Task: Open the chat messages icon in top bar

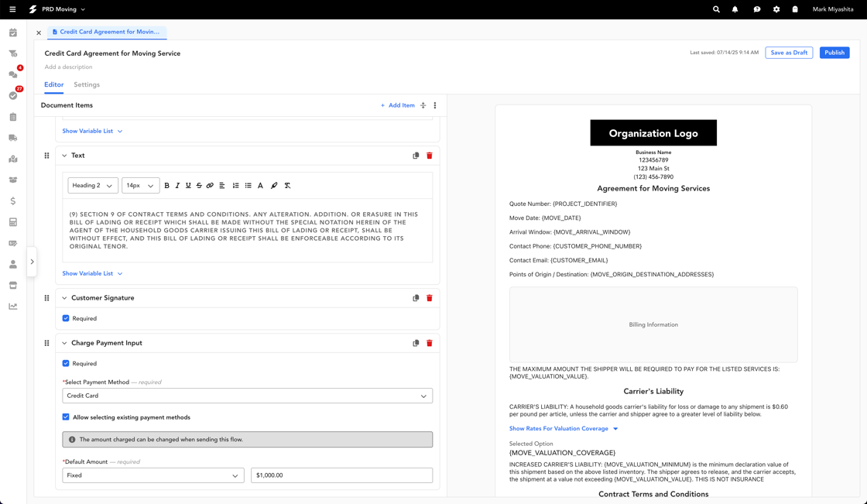Action: [756, 9]
